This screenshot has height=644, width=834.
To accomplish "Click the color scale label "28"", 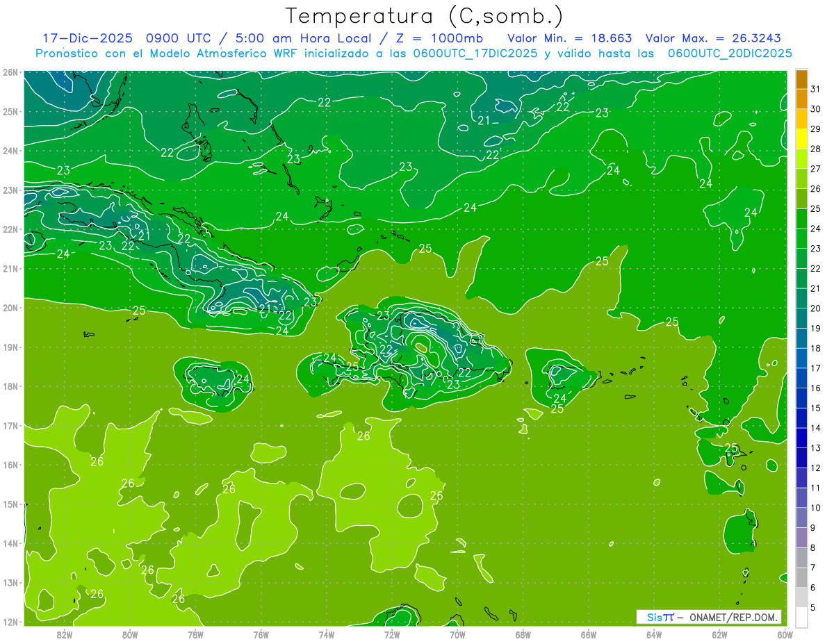I will 815,149.
